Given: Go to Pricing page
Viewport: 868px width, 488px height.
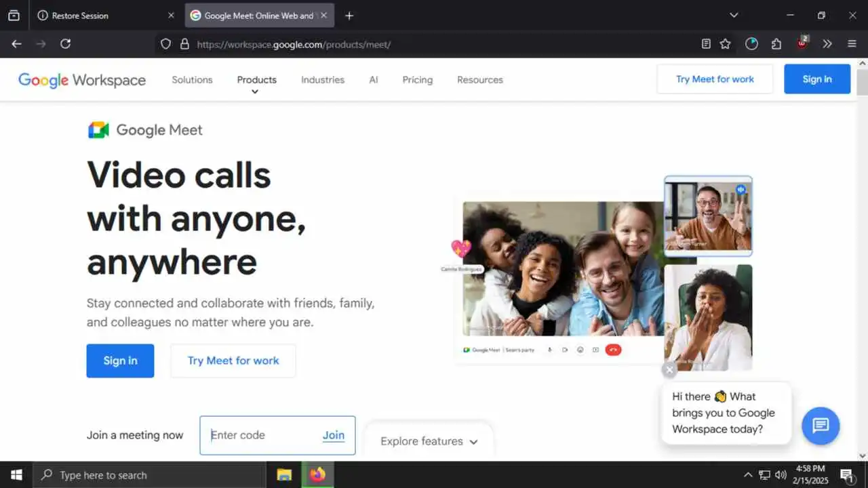Looking at the screenshot, I should pyautogui.click(x=418, y=80).
